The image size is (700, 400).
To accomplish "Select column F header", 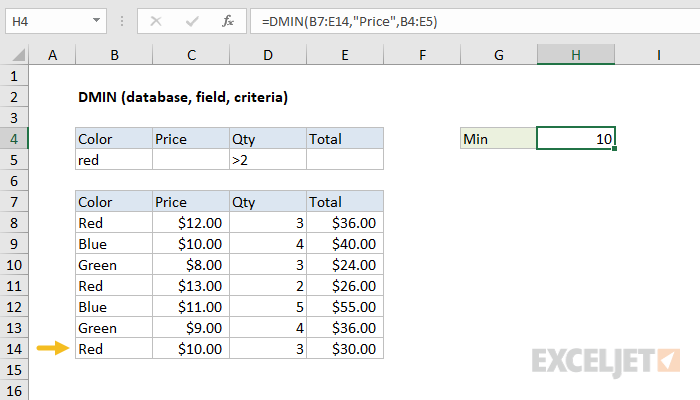I will click(x=422, y=55).
